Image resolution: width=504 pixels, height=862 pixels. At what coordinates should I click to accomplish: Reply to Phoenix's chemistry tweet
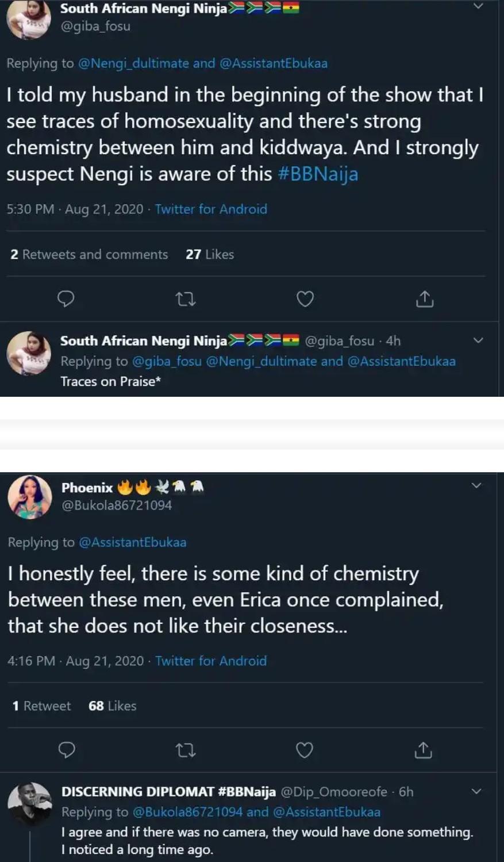pos(67,750)
